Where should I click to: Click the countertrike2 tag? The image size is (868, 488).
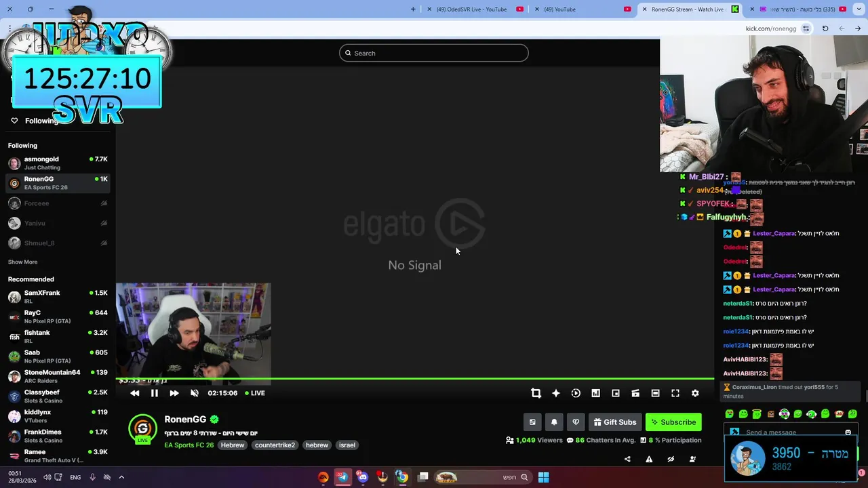(275, 445)
